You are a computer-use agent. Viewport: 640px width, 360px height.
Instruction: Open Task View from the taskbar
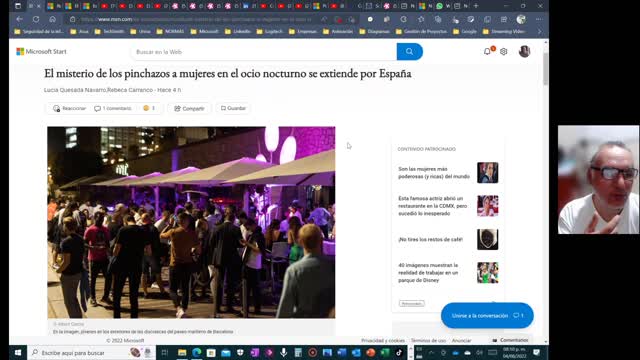(164, 352)
